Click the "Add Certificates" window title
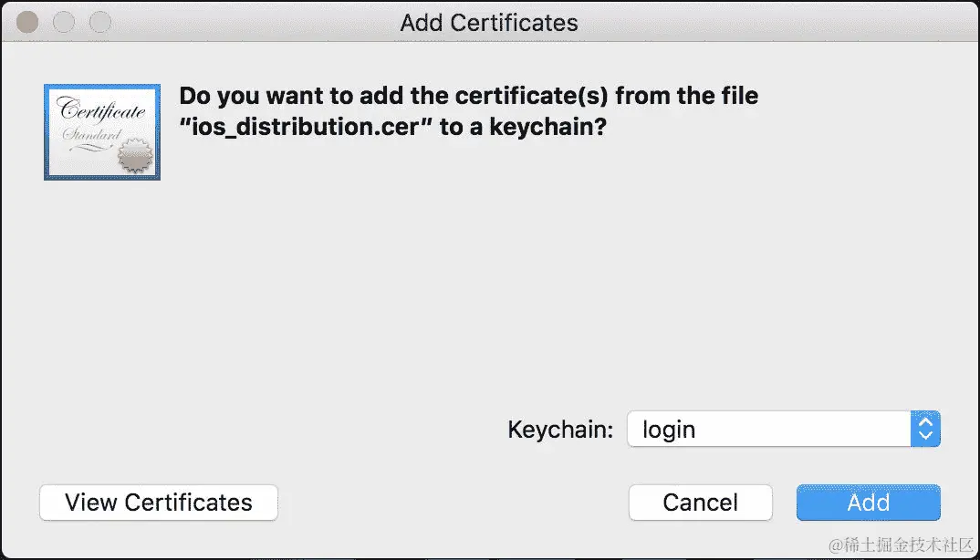 (489, 22)
